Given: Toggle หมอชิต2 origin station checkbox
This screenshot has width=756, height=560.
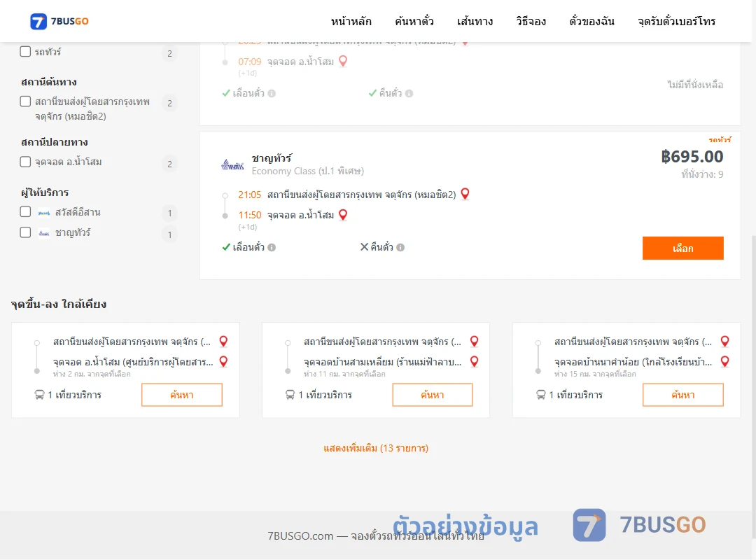Looking at the screenshot, I should pos(26,101).
